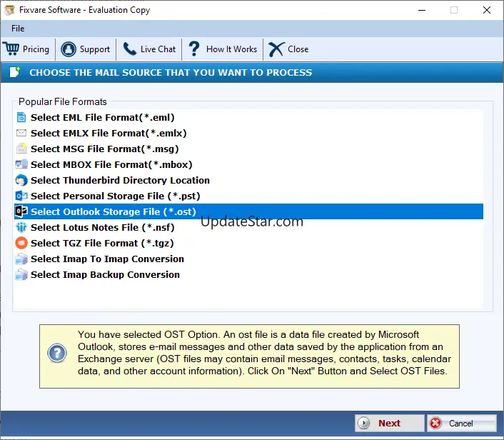Click the Thunderbird Directory Location icon
The image size is (504, 440).
coord(21,181)
